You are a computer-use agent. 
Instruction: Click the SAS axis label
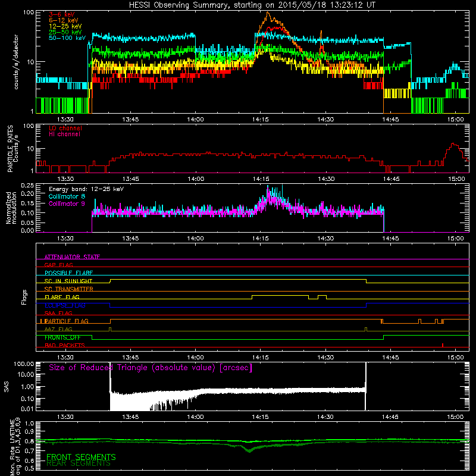(x=6, y=387)
